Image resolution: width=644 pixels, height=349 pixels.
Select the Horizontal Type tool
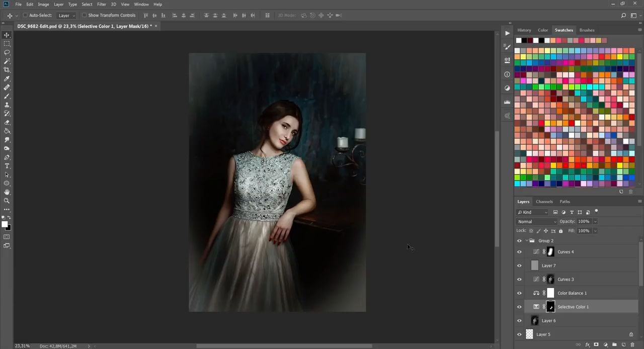7,166
